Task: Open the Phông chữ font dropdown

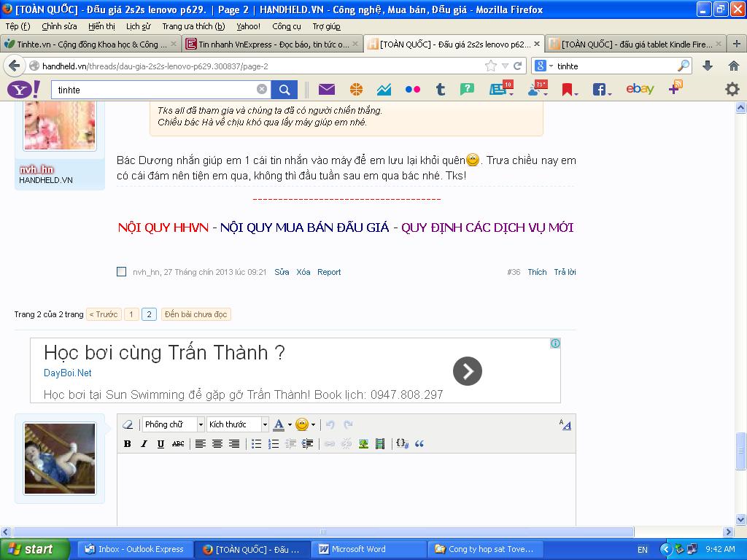Action: [174, 424]
